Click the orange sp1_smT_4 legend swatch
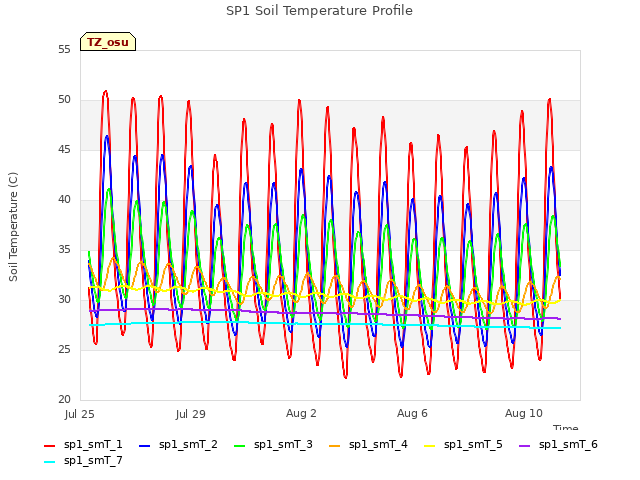The height and width of the screenshot is (480, 640). click(x=334, y=446)
